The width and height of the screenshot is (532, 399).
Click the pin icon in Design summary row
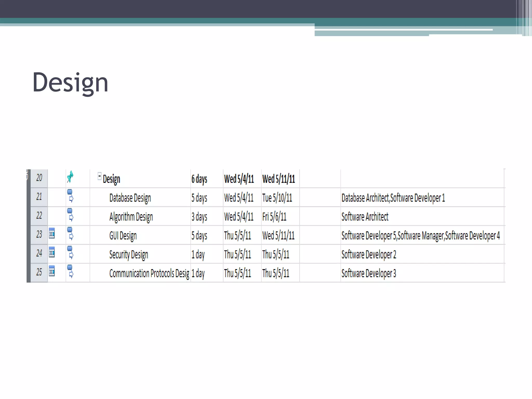coord(70,177)
